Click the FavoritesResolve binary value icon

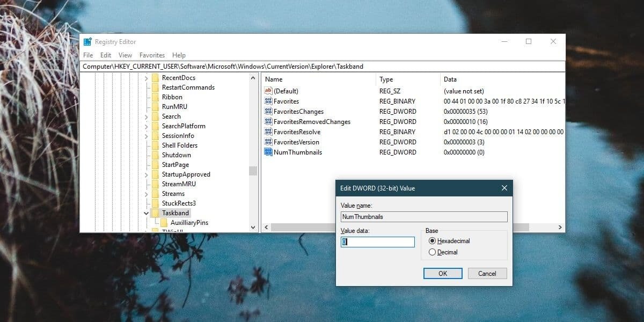tap(268, 132)
